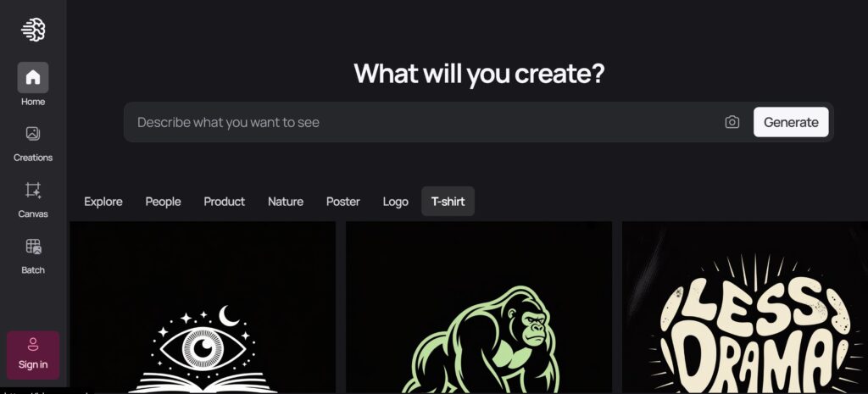Click the camera image upload icon
This screenshot has width=868, height=394.
pos(732,122)
